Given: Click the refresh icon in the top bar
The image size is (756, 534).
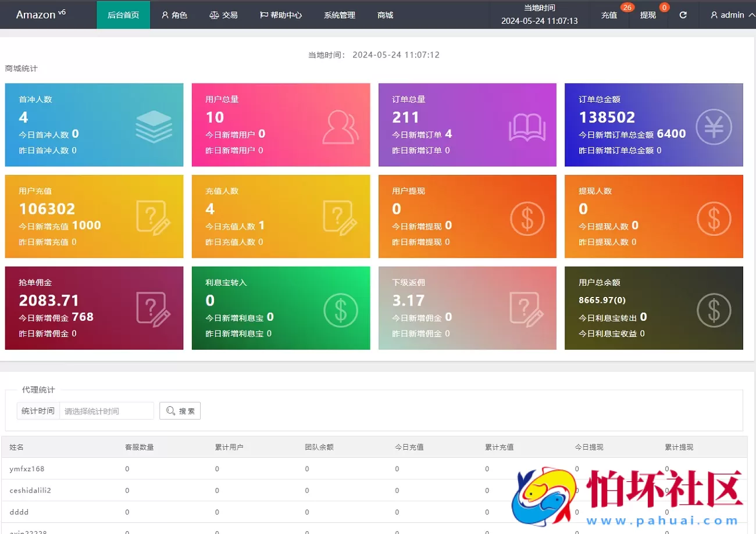Looking at the screenshot, I should (x=683, y=15).
